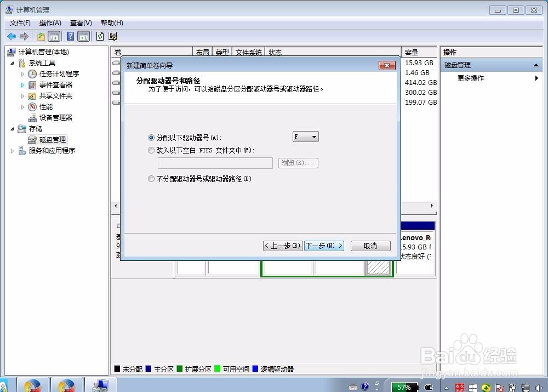This screenshot has height=392, width=548.
Task: Click the 服务和应用程序 icon
Action: pos(22,151)
